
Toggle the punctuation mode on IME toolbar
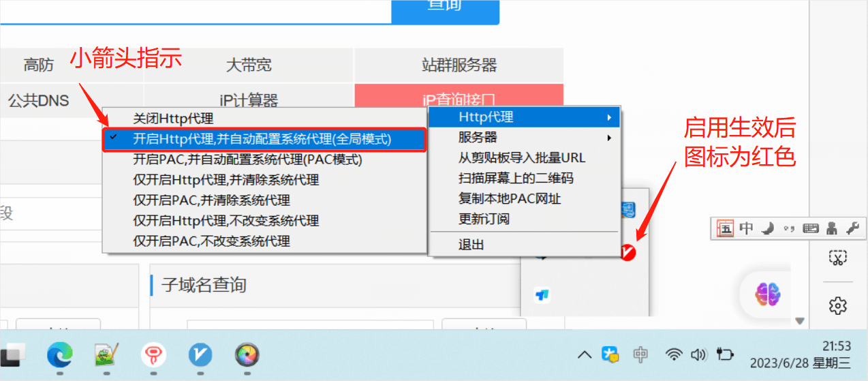point(789,229)
